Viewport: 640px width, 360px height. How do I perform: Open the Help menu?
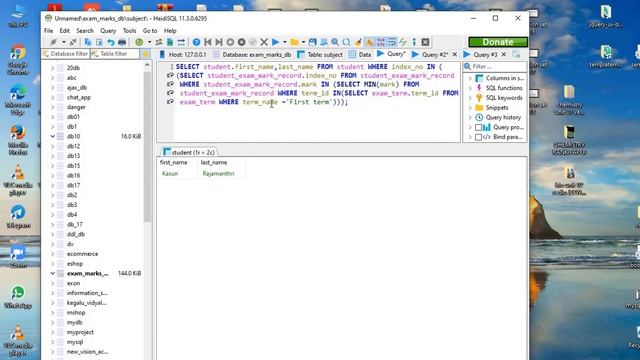click(170, 31)
